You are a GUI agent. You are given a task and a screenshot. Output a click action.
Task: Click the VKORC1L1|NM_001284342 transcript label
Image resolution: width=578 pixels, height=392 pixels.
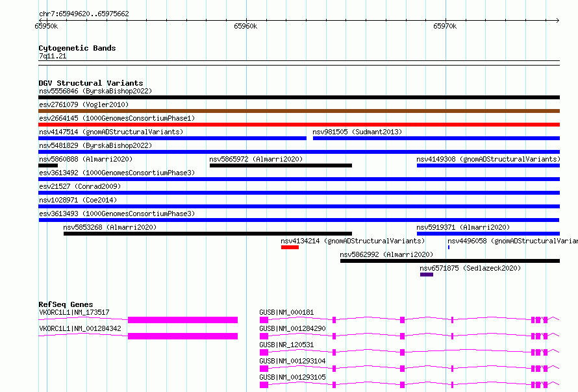coord(80,328)
